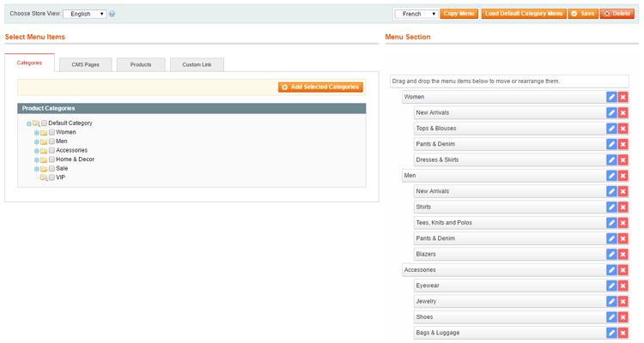This screenshot has width=644, height=343.
Task: Expand the Home & Decor node
Action: (x=37, y=159)
